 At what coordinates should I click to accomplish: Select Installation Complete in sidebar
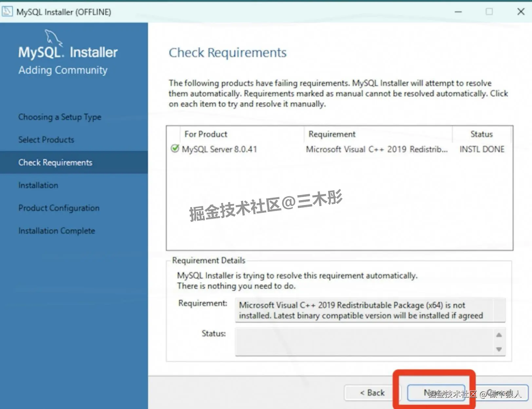(x=56, y=230)
